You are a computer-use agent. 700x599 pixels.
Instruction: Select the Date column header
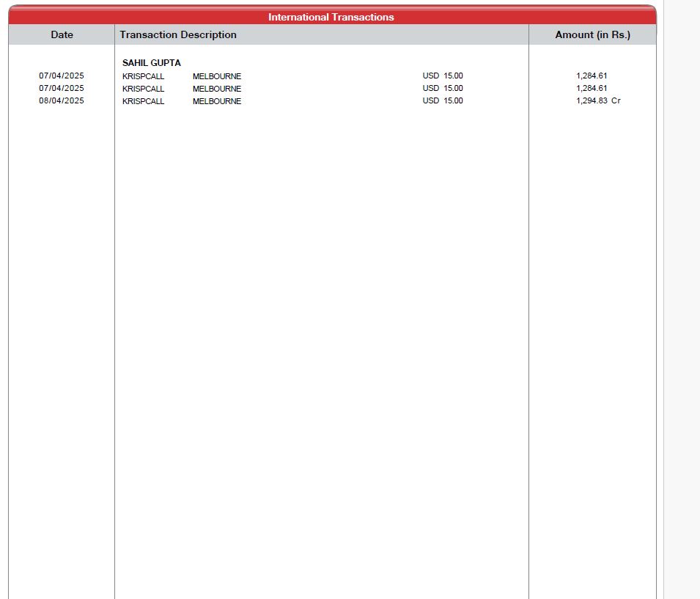(62, 35)
